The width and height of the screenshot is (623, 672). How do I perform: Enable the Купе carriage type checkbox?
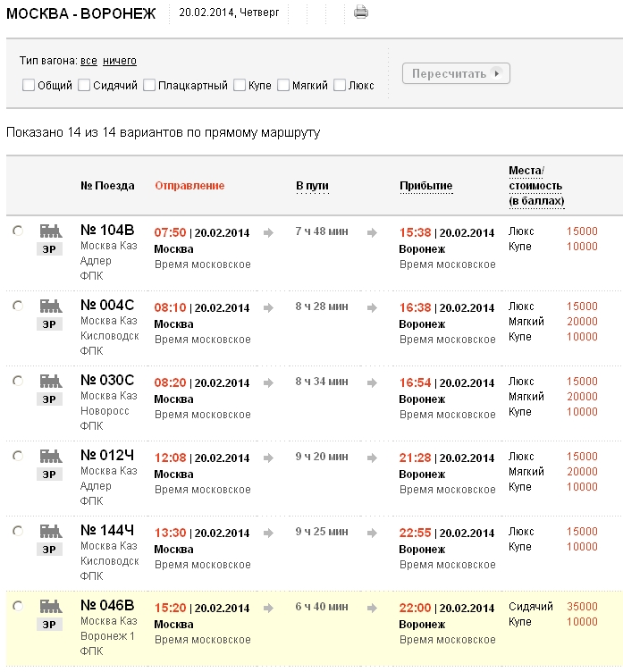point(240,86)
